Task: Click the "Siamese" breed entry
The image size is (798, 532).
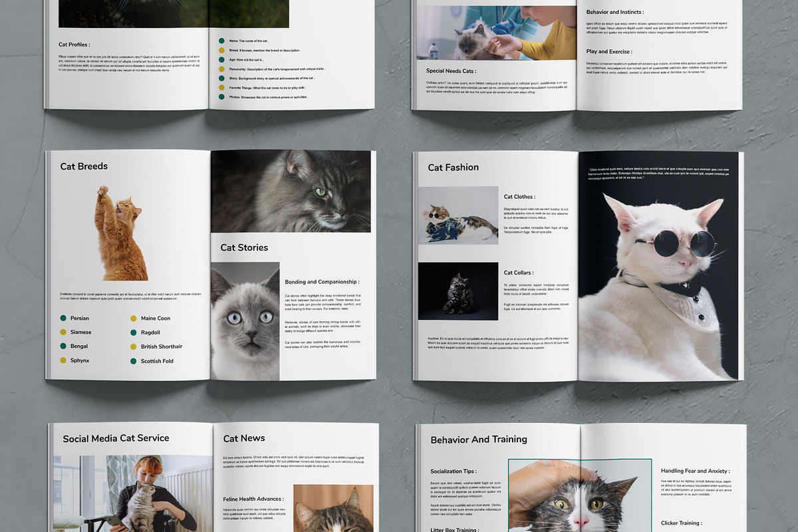Action: click(75, 332)
